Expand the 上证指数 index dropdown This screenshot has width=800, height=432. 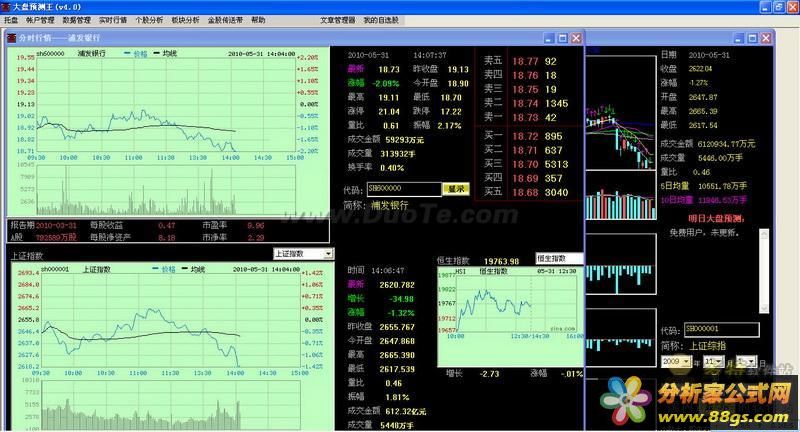pyautogui.click(x=328, y=253)
